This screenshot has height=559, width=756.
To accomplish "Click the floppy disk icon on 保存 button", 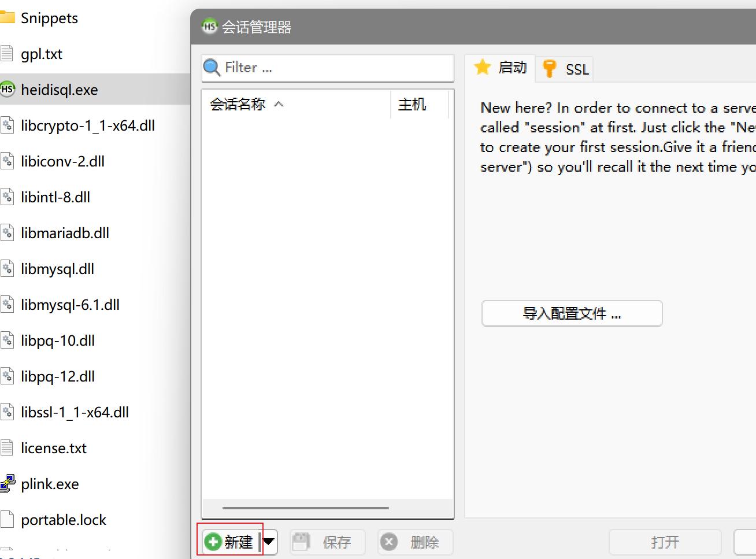I will click(301, 542).
